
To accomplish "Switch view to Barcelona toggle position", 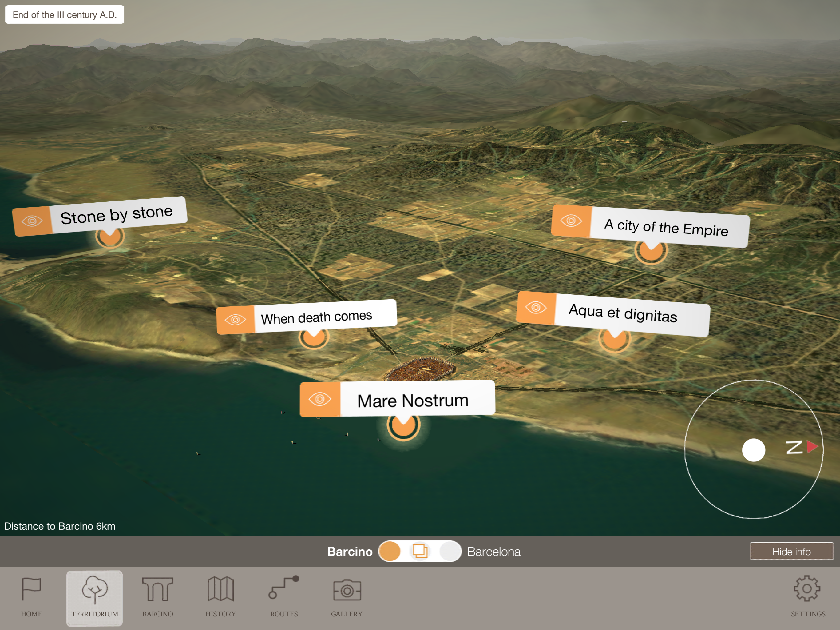I will click(450, 551).
